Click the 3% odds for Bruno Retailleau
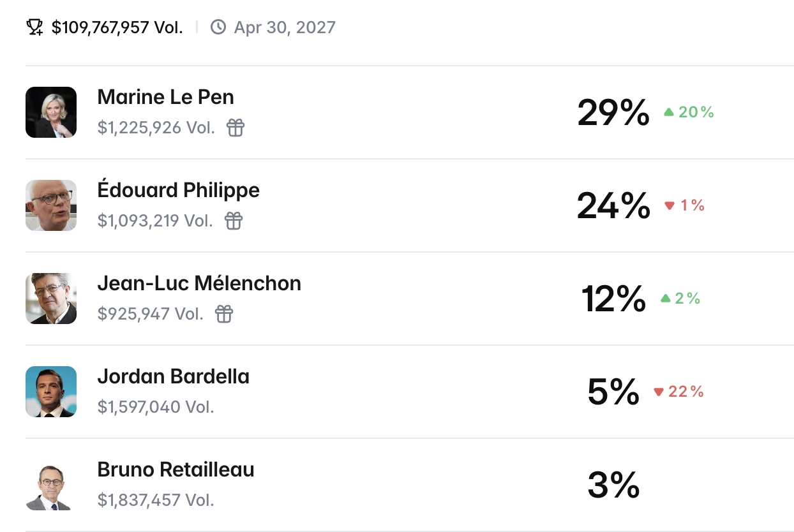This screenshot has width=794, height=532. [x=613, y=485]
